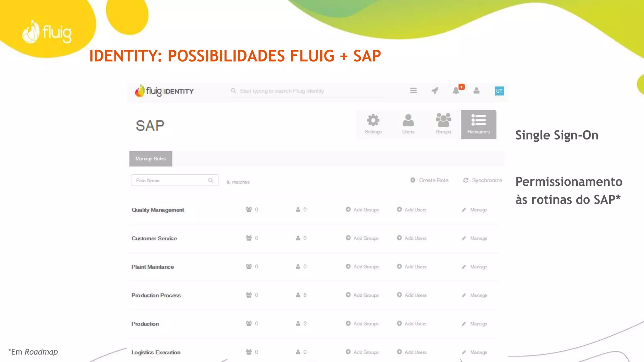644x362 pixels.
Task: Click magnifier icon in Role Name field
Action: 211,180
